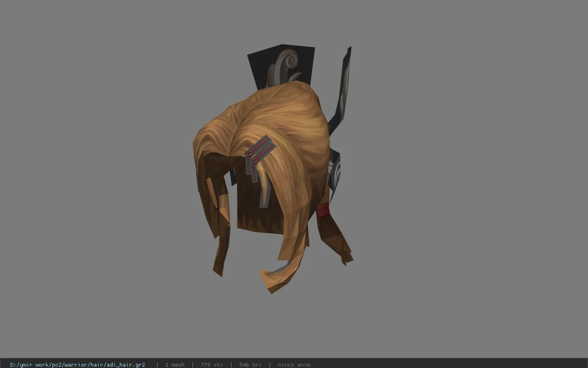
Task: Click the 'nincs anim' status entry
Action: tap(294, 365)
